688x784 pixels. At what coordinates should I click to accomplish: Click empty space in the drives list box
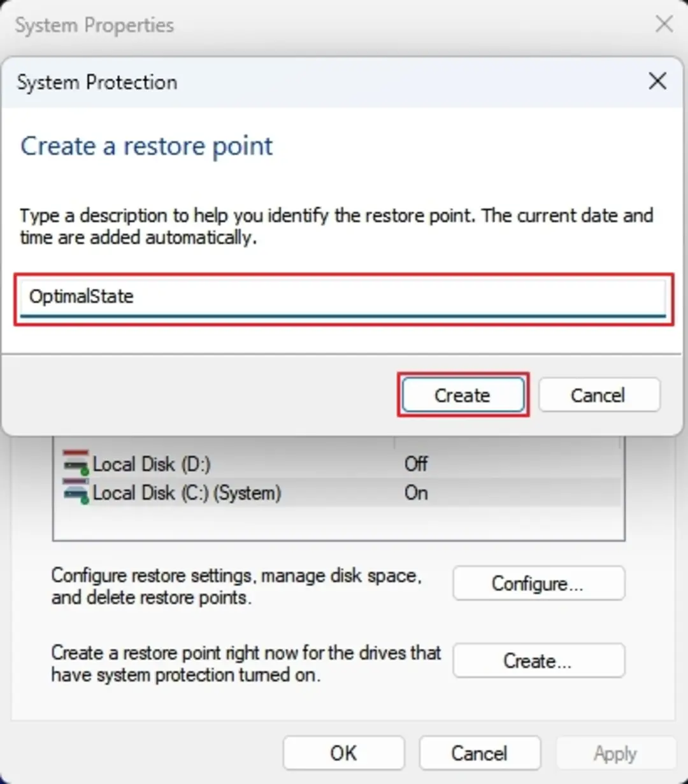(338, 524)
